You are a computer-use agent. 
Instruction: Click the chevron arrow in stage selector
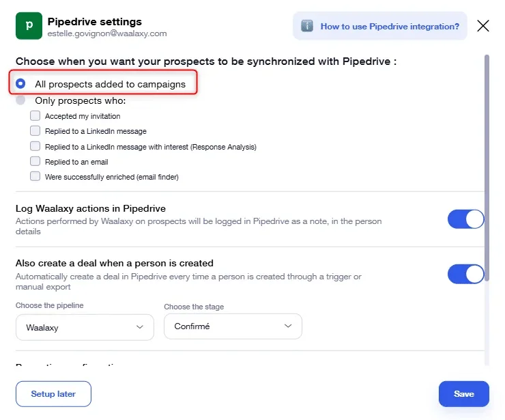pyautogui.click(x=288, y=326)
